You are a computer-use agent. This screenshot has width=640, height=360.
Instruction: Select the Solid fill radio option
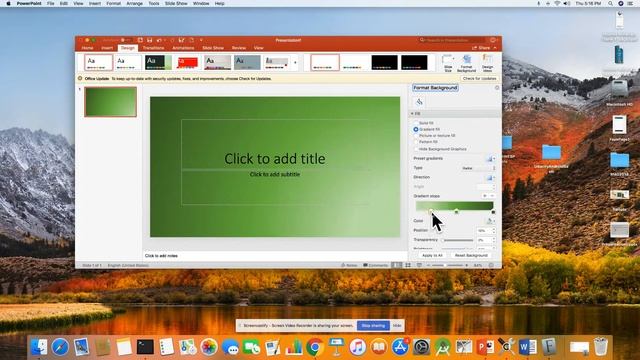(416, 123)
